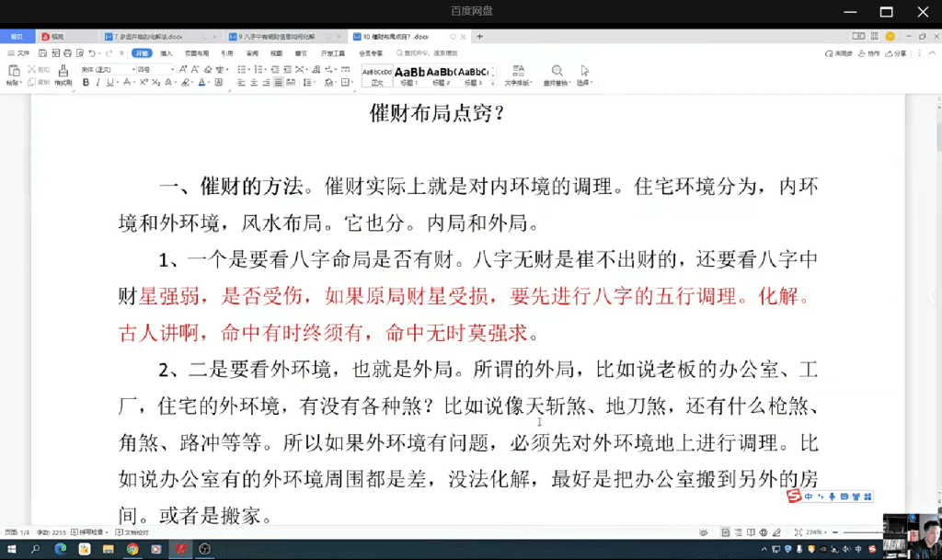Click the 选择 selection cursor icon
Viewport: 942px width, 560px height.
584,74
